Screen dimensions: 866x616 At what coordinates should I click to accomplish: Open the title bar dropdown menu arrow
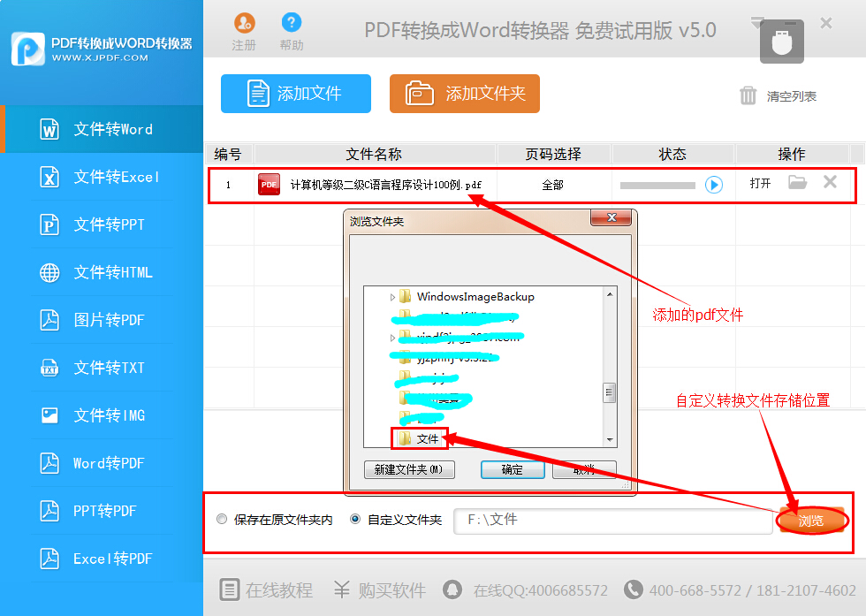click(x=757, y=23)
